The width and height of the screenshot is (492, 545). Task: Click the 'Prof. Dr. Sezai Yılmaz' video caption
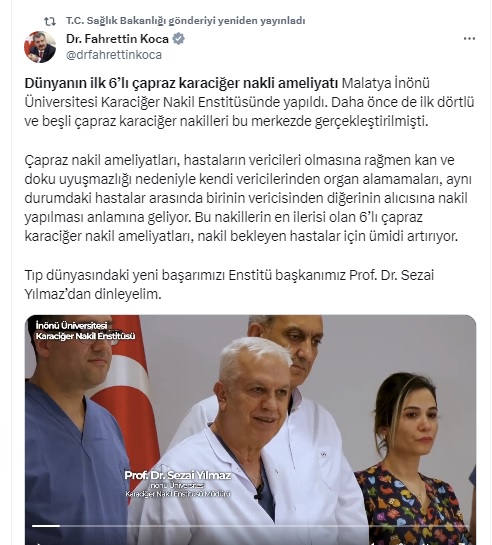[178, 475]
